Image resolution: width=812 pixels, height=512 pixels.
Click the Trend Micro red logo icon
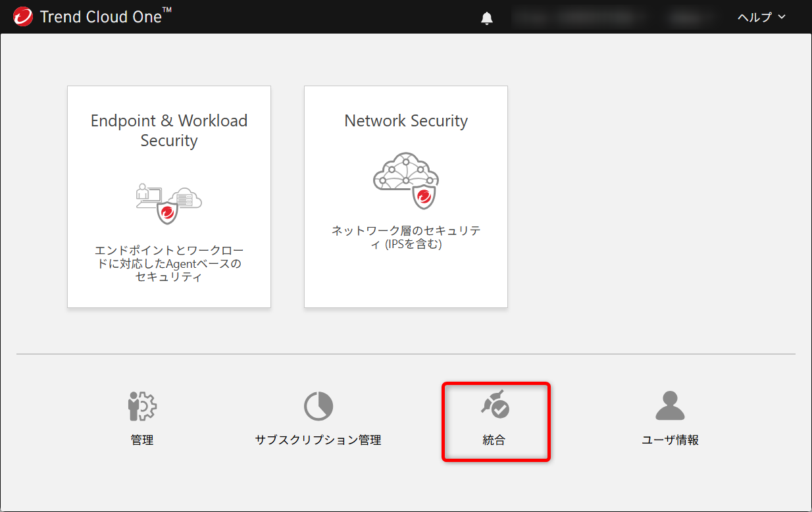23,16
